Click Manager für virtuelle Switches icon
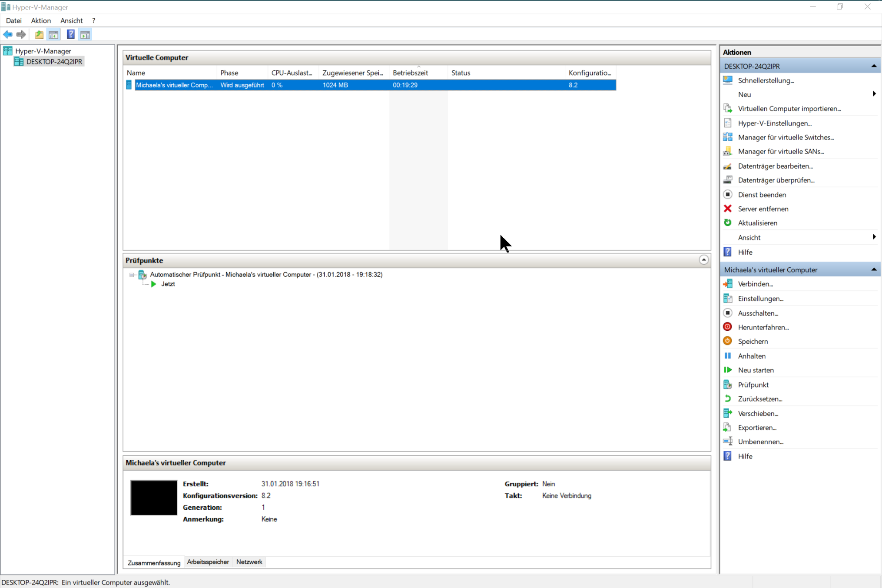 (728, 137)
